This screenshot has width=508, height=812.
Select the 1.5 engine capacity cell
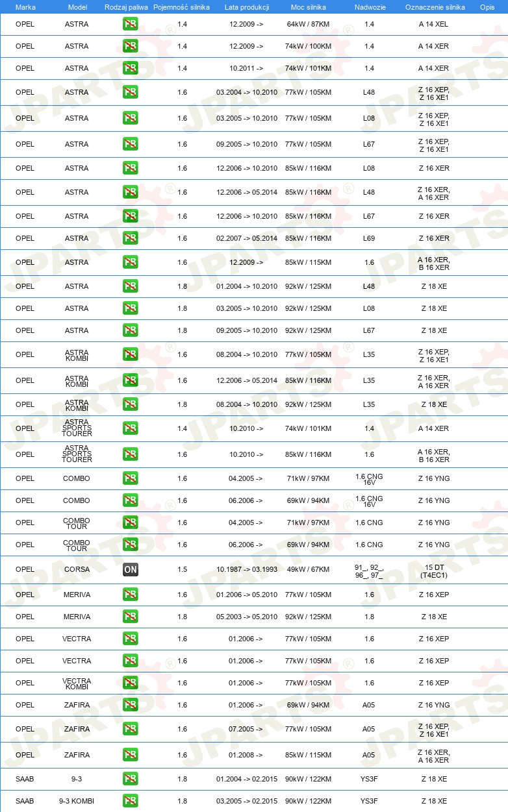[182, 569]
